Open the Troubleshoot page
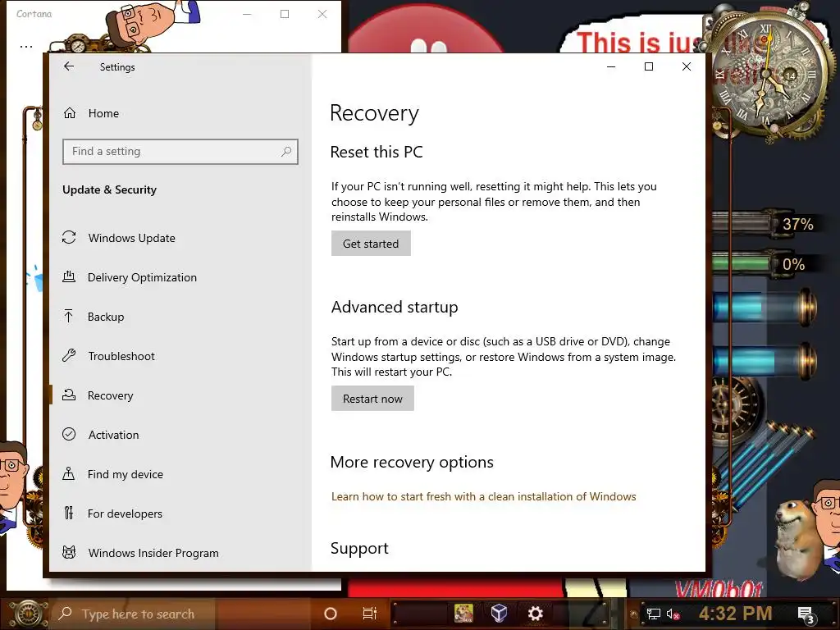The height and width of the screenshot is (630, 840). (121, 356)
